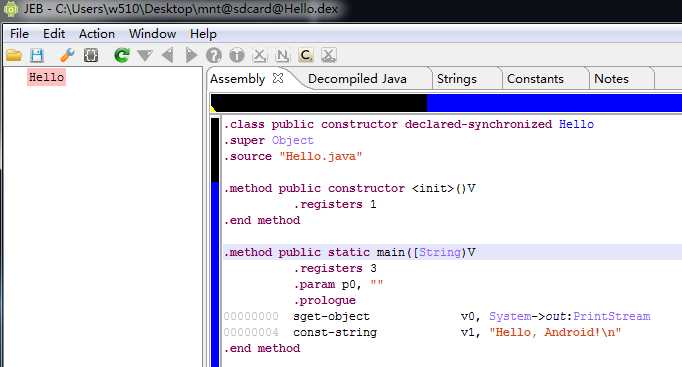Click the gray round T icon

point(237,55)
